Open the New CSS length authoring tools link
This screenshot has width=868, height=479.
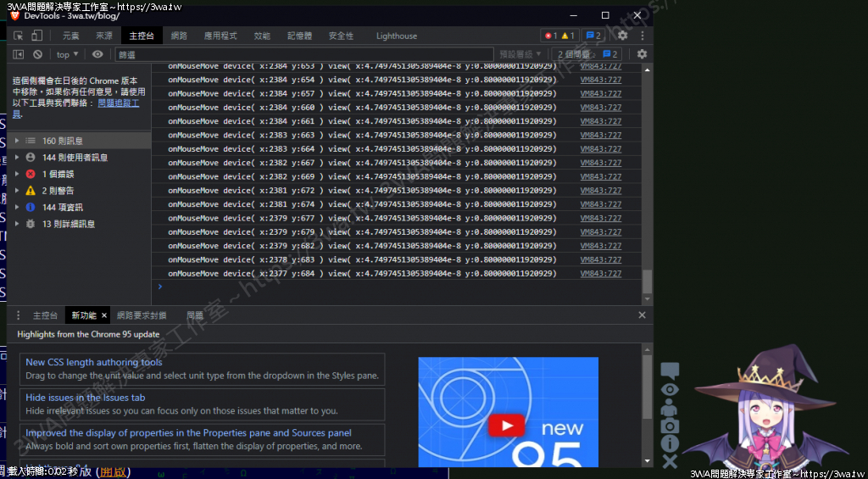93,362
